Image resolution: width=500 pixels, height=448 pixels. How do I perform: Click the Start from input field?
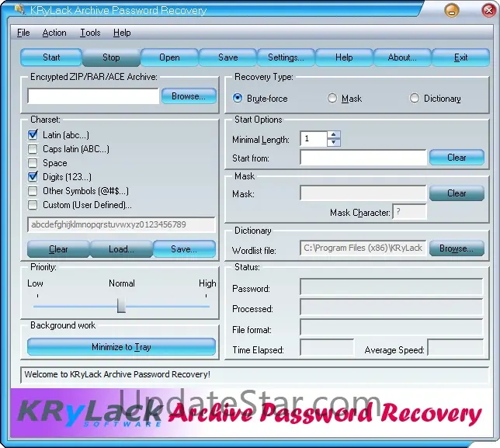pos(363,158)
